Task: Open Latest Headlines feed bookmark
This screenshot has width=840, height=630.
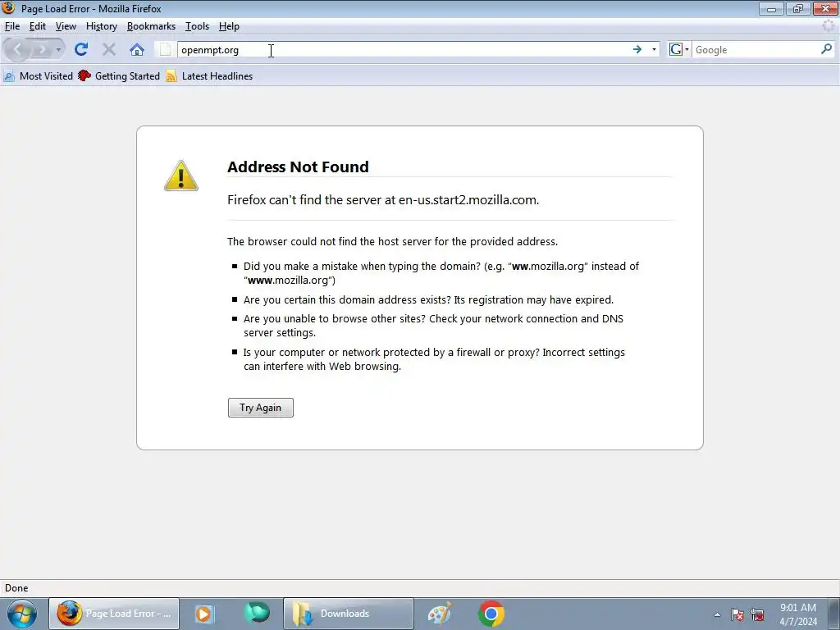Action: pyautogui.click(x=209, y=76)
